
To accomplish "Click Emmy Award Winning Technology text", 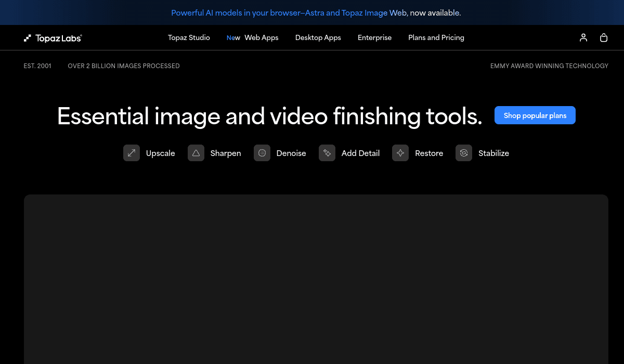I will point(549,66).
